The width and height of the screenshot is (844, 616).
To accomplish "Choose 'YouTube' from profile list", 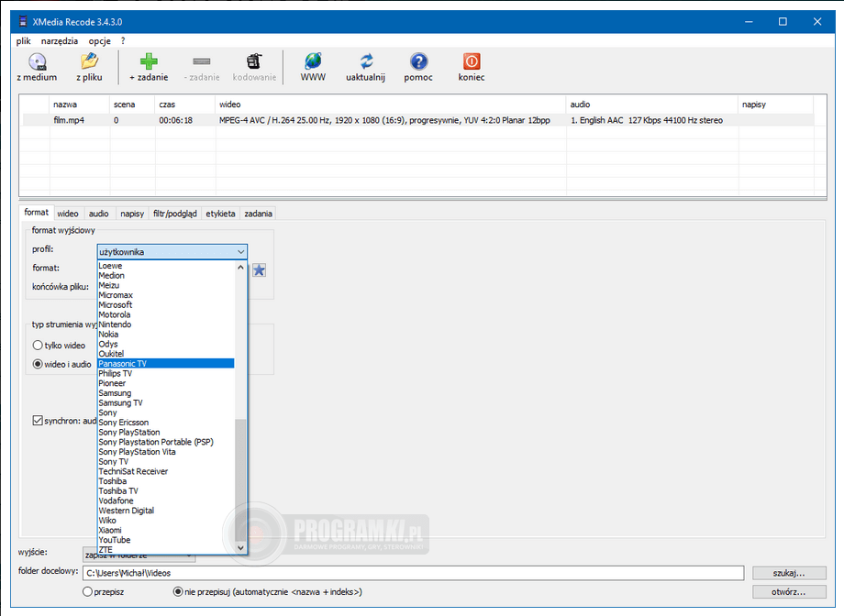I will [x=166, y=540].
